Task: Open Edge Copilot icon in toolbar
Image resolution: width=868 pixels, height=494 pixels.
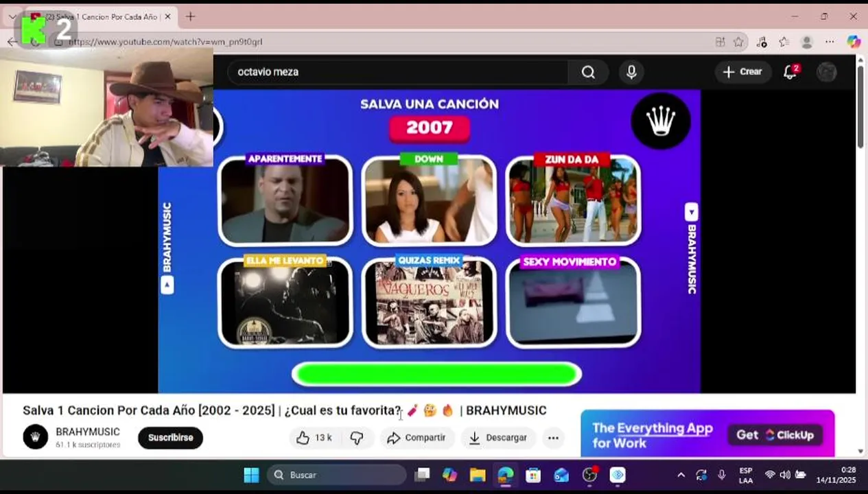Action: [853, 42]
